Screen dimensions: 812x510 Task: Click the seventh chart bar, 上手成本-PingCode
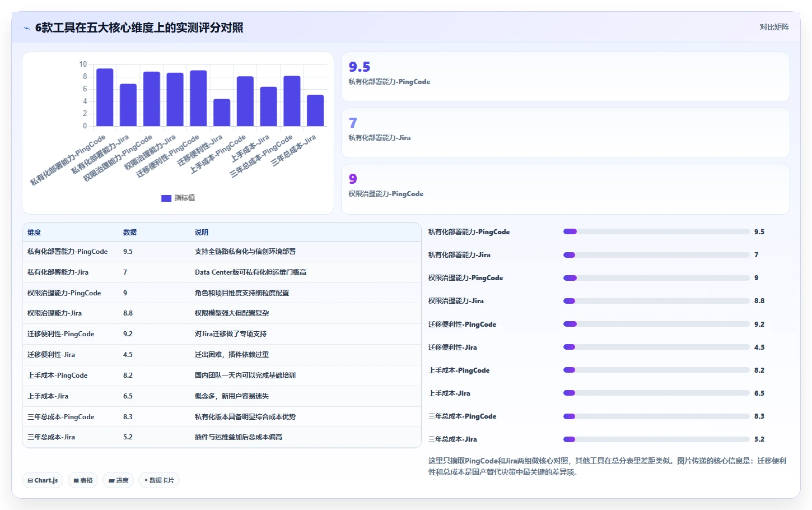(245, 101)
